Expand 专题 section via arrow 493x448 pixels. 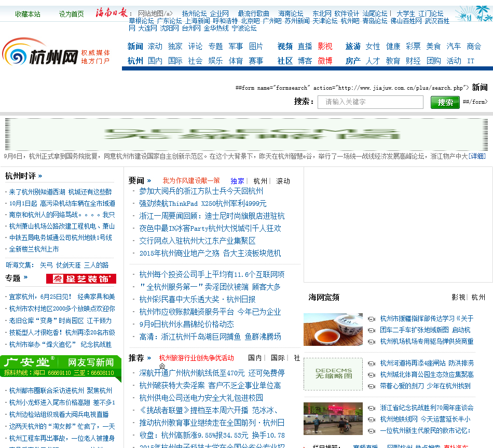click(x=26, y=277)
